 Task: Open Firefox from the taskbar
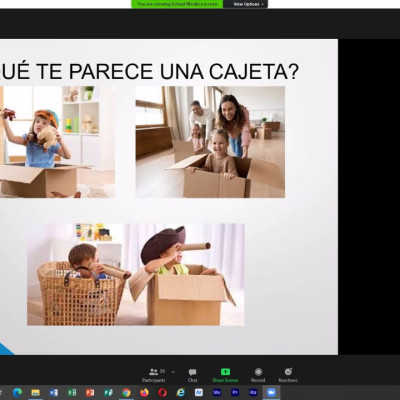coord(144,392)
